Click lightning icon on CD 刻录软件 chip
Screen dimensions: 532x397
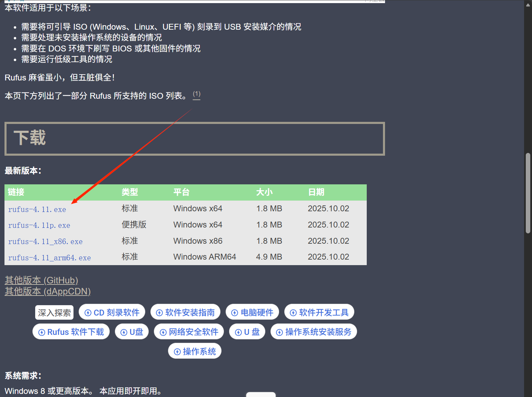click(88, 313)
